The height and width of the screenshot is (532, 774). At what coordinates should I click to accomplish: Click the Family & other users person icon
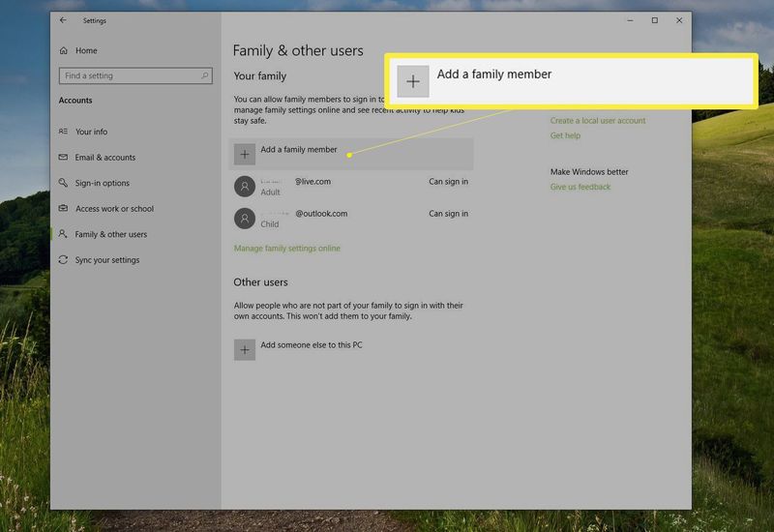63,234
